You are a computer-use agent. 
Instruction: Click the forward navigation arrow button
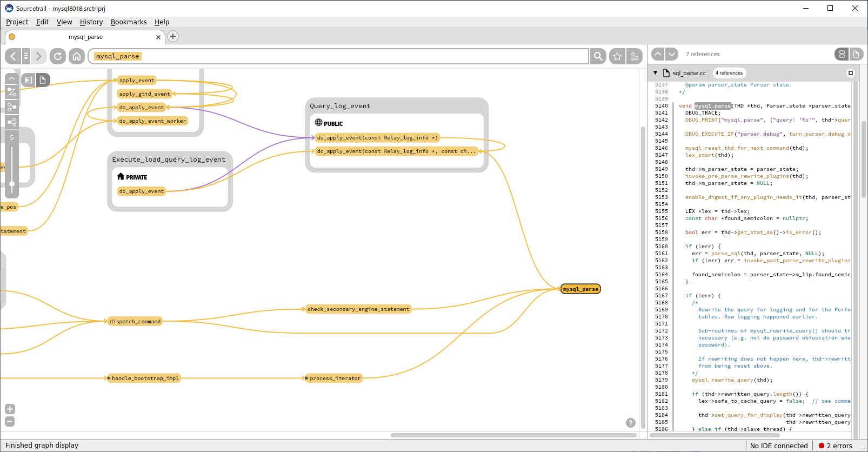pyautogui.click(x=38, y=56)
